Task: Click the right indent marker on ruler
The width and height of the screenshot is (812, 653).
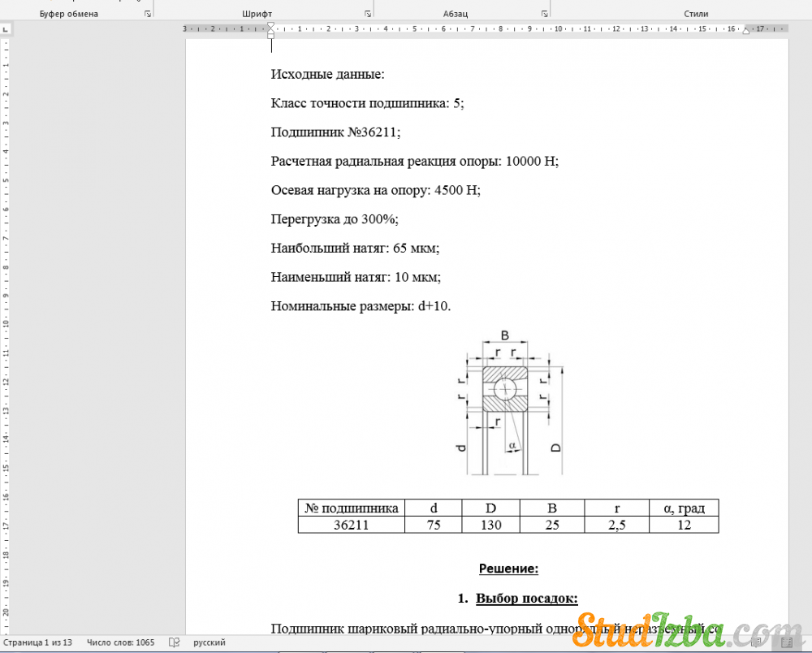Action: 744,31
